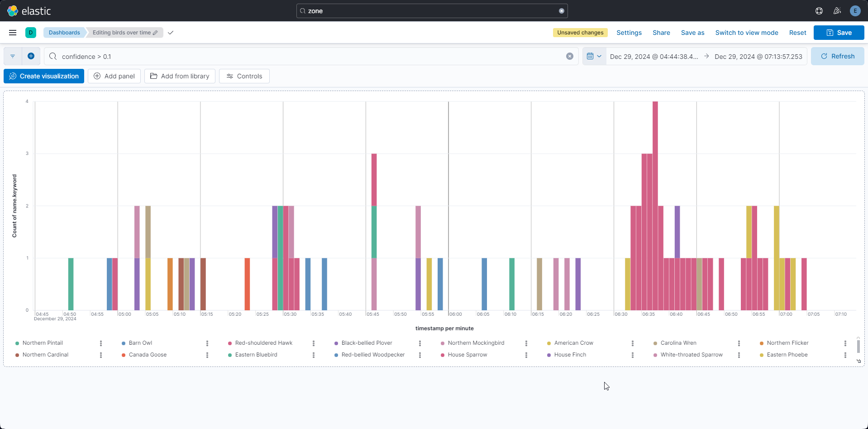Click Save as

pos(692,33)
